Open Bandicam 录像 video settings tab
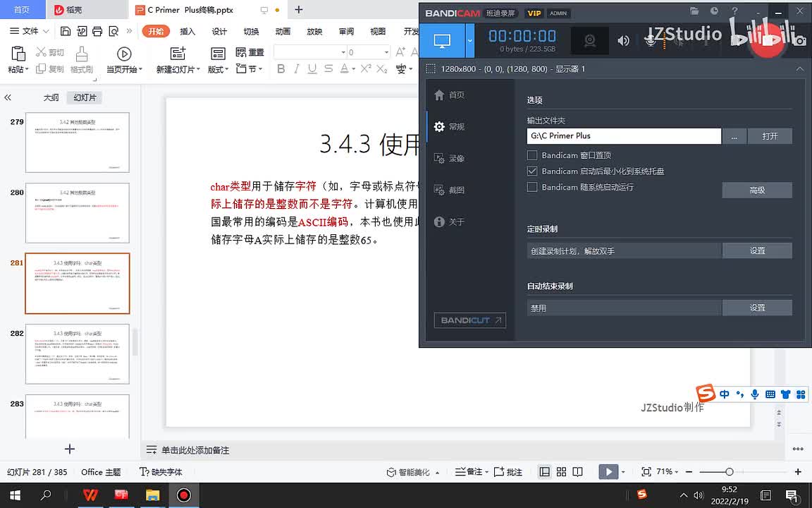Viewport: 812px width, 508px height. pyautogui.click(x=449, y=159)
